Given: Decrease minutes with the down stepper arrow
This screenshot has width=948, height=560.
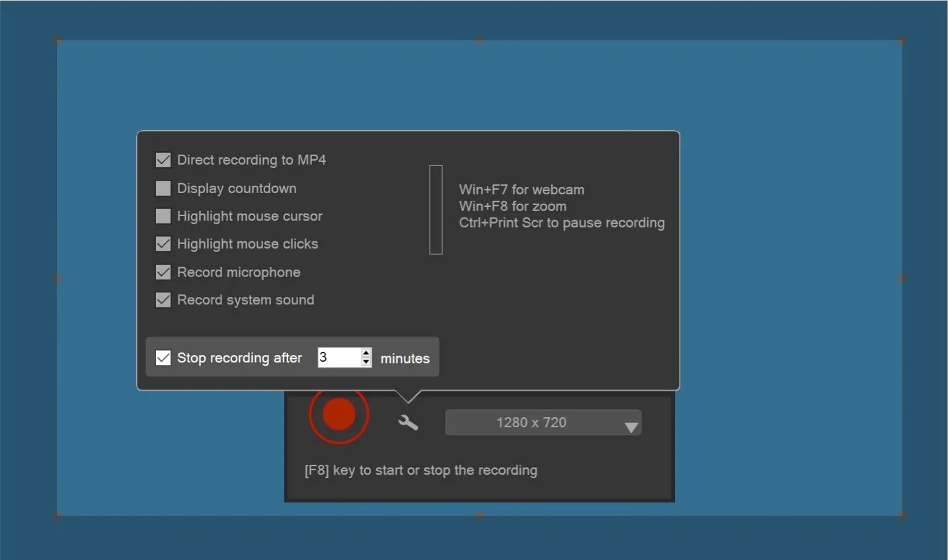Looking at the screenshot, I should (x=366, y=362).
